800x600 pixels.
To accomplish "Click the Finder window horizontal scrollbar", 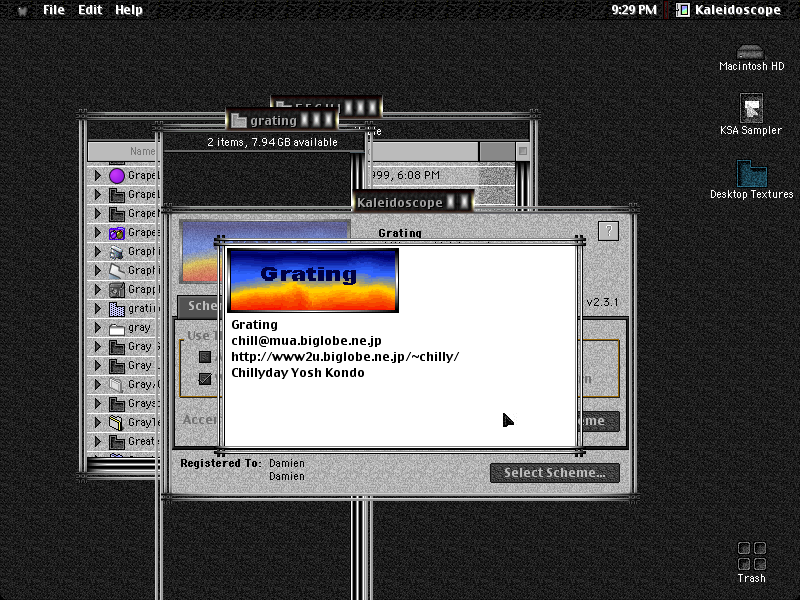I will coord(121,464).
